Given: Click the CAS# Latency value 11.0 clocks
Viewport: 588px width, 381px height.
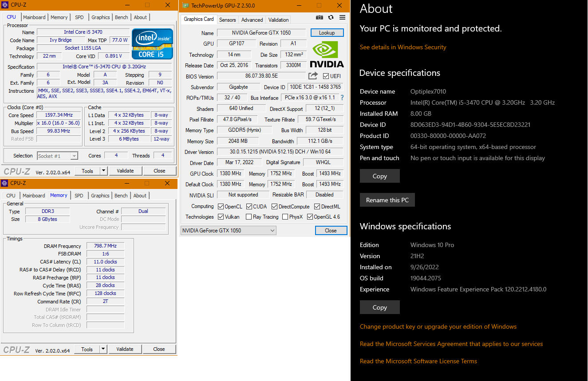Looking at the screenshot, I should pyautogui.click(x=105, y=262).
